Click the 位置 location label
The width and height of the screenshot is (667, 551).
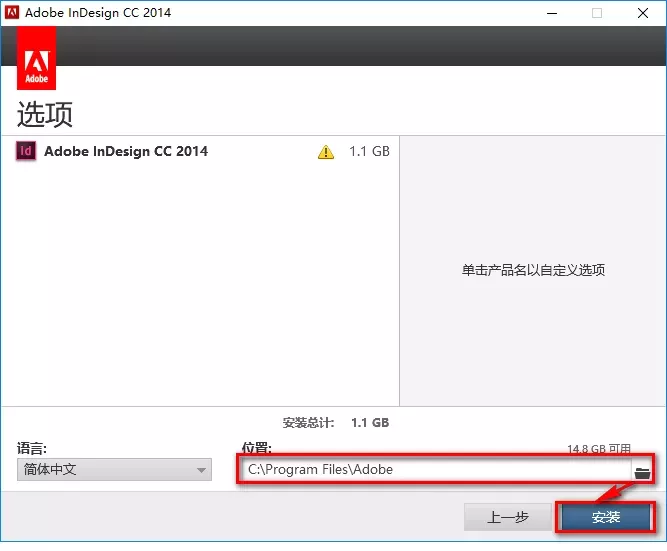coord(256,449)
